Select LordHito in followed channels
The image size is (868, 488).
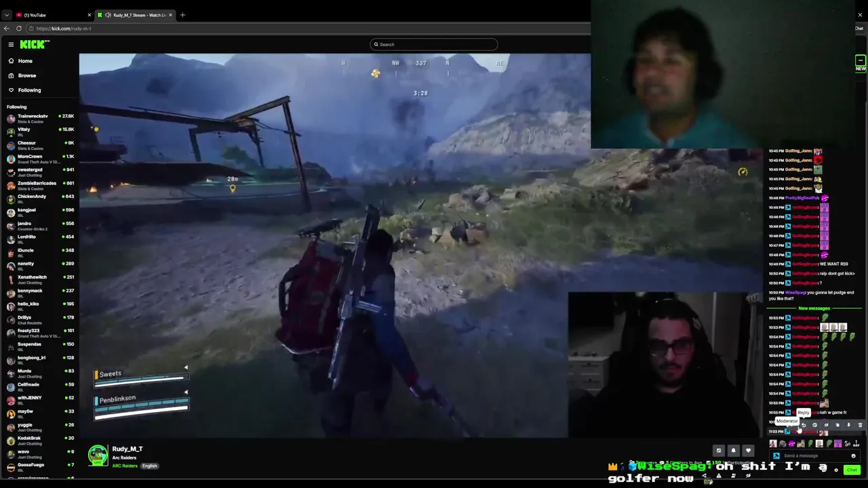click(41, 239)
